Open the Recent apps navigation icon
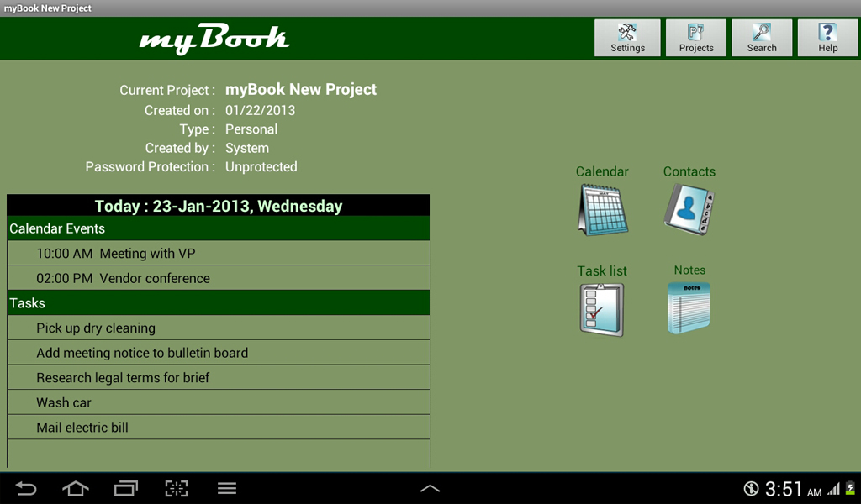This screenshot has width=861, height=504. click(125, 487)
